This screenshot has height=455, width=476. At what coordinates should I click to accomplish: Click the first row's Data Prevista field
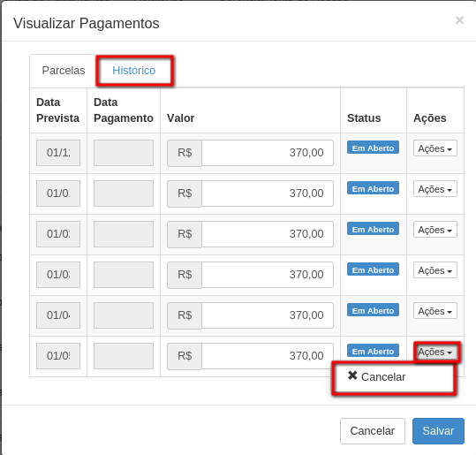(x=58, y=153)
